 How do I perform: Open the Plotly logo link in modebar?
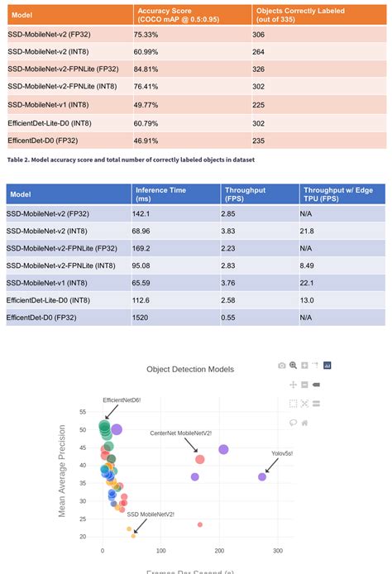tap(327, 366)
